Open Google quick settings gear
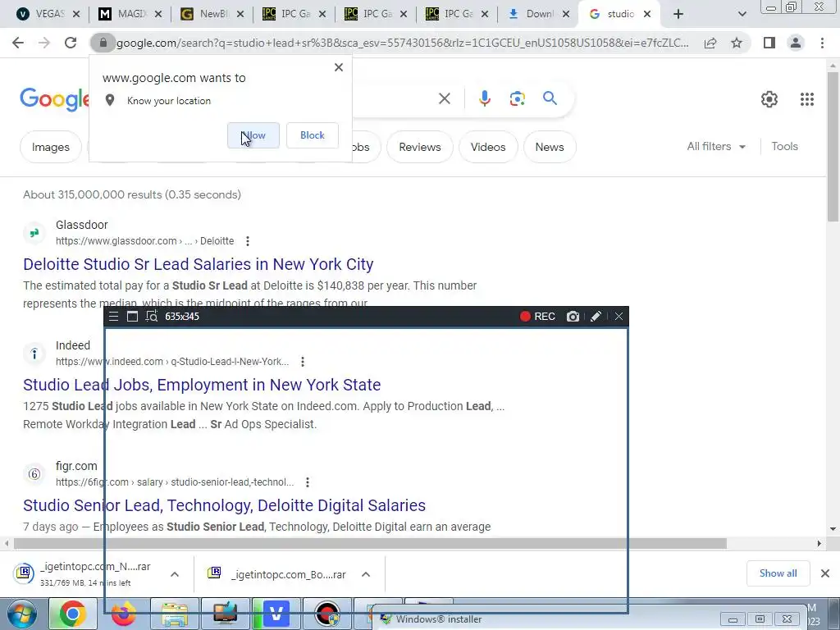840x630 pixels. tap(769, 99)
